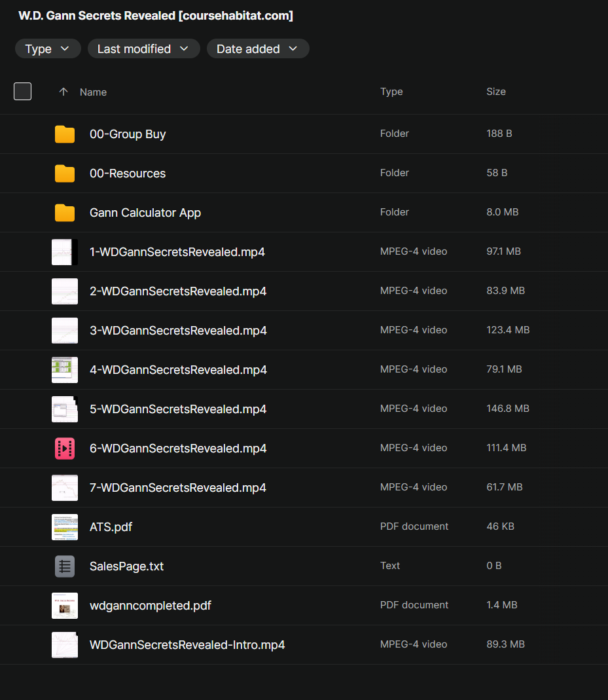Click the Type column header
Image resolution: width=608 pixels, height=700 pixels.
[x=391, y=92]
